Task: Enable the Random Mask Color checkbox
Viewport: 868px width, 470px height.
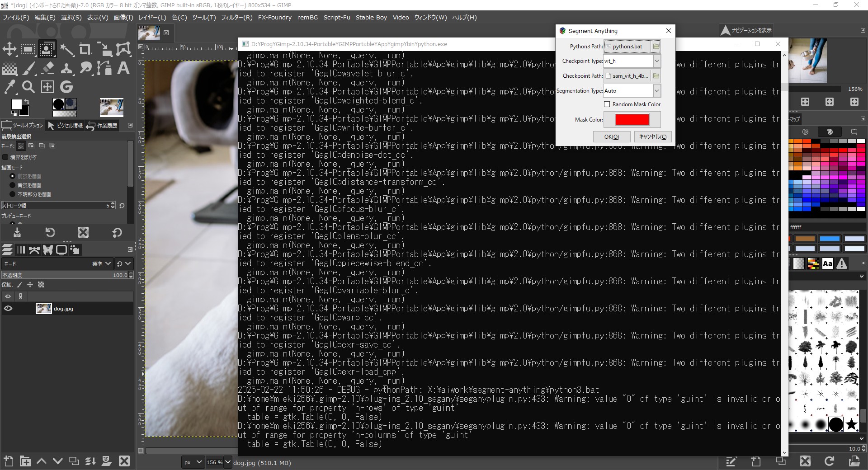Action: click(607, 104)
